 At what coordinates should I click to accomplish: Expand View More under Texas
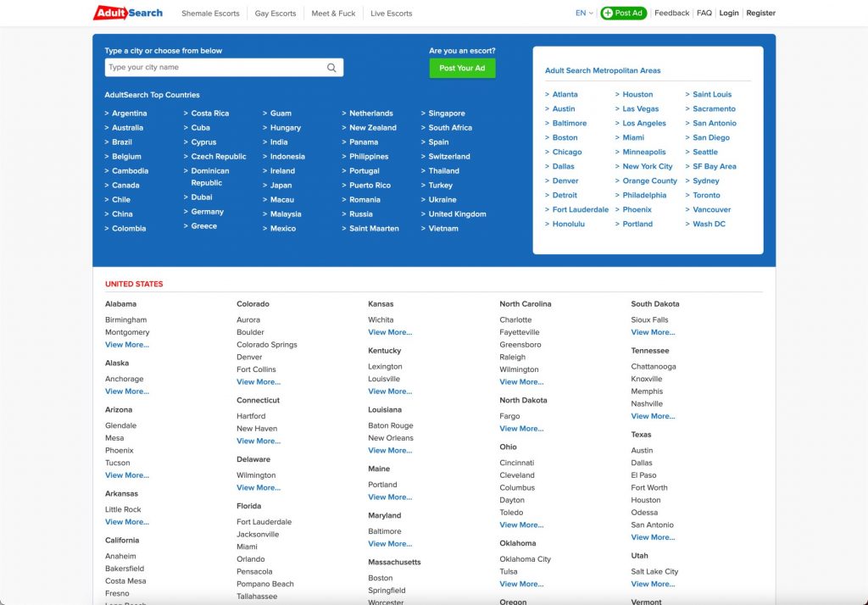(653, 537)
